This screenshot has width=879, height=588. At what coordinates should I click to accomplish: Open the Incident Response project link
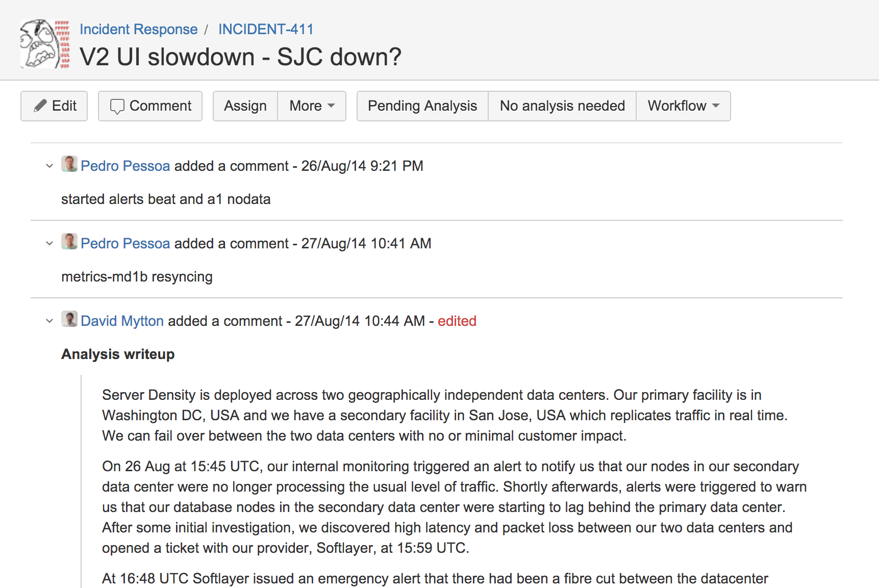139,29
